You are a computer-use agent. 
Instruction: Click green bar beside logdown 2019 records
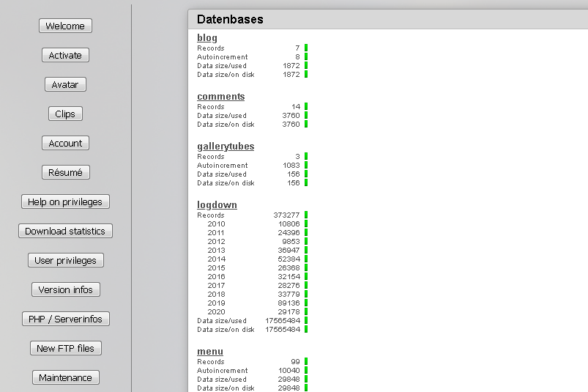click(305, 303)
